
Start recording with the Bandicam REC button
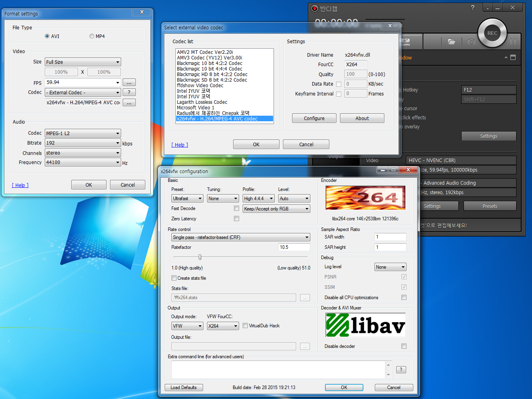pos(492,33)
